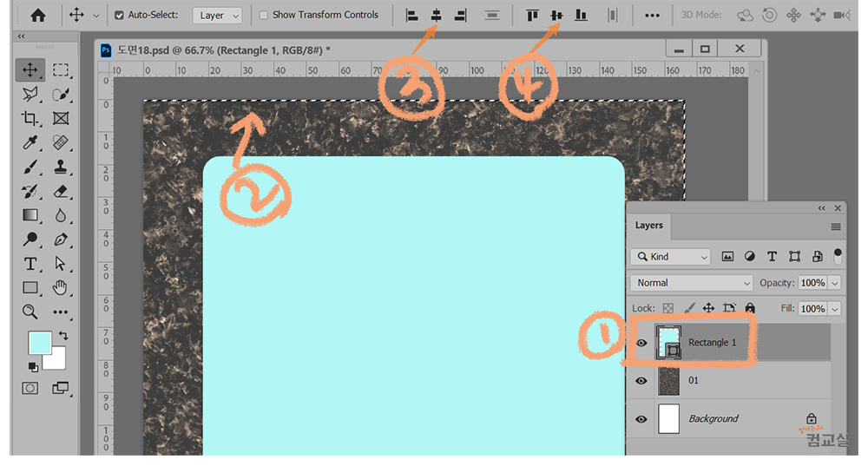Click Align Bottom Edges button
This screenshot has width=868, height=466.
(x=581, y=15)
